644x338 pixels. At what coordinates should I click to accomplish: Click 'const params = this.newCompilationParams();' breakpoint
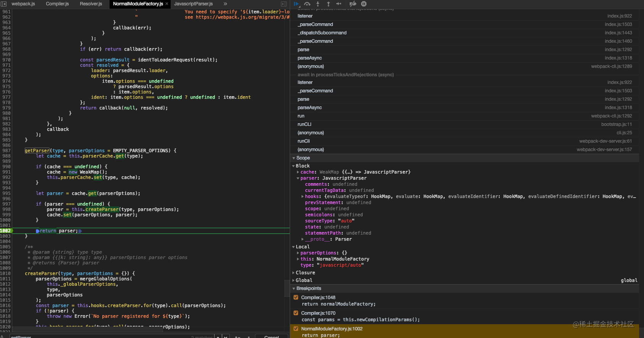[361, 320]
